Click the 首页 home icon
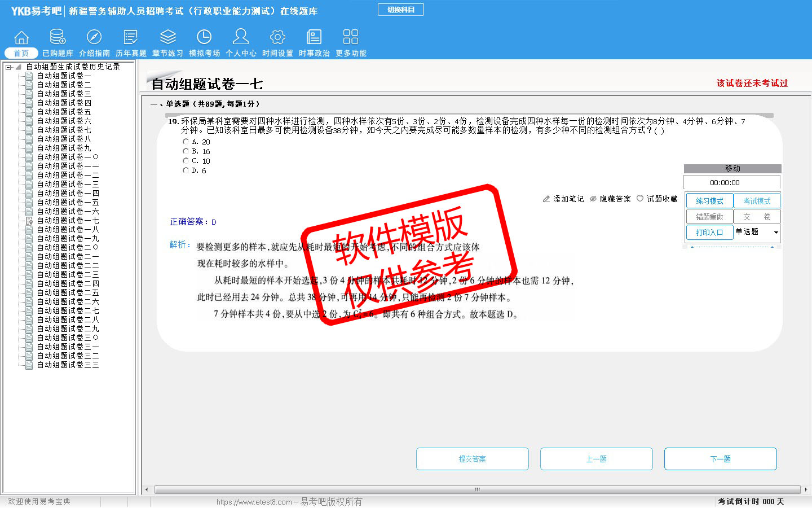This screenshot has height=508, width=812. coord(21,38)
